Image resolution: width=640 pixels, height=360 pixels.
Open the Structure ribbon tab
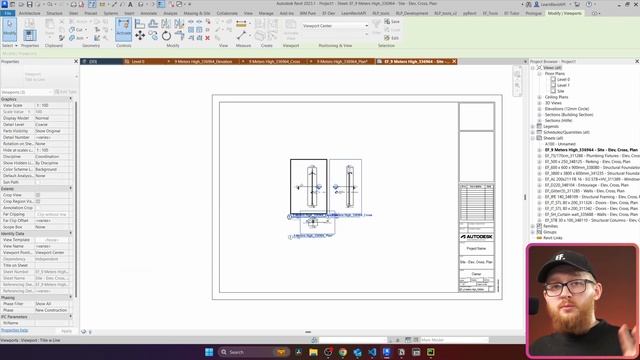click(x=54, y=13)
